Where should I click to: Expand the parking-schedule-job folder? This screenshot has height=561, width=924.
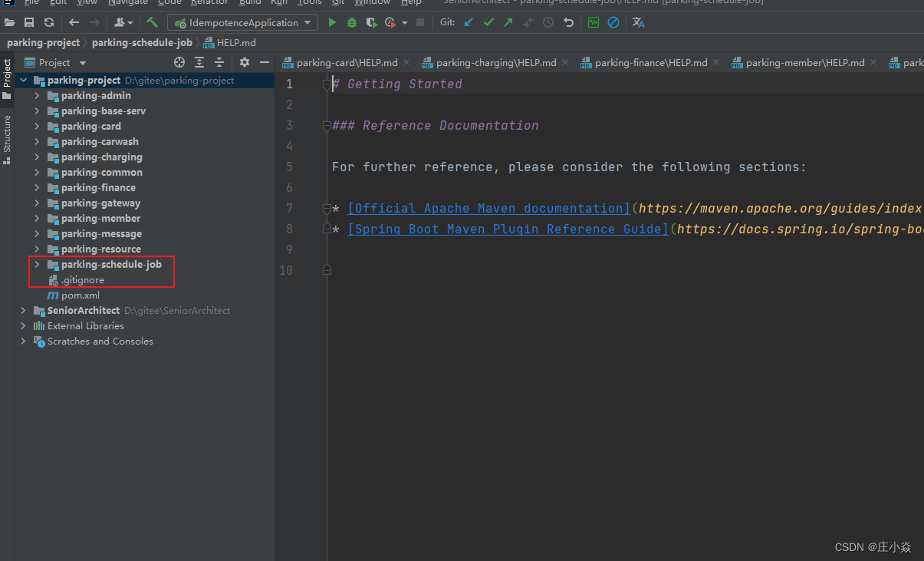(x=36, y=265)
